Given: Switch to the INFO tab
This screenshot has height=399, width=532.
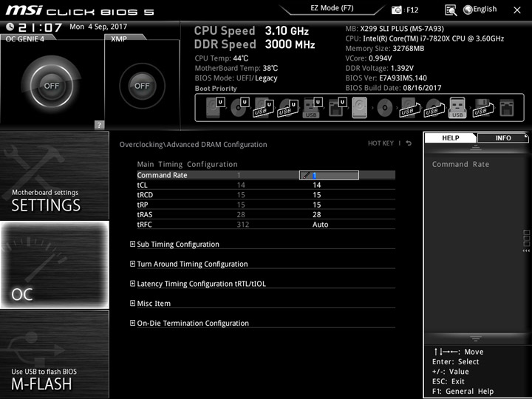Looking at the screenshot, I should tap(503, 137).
